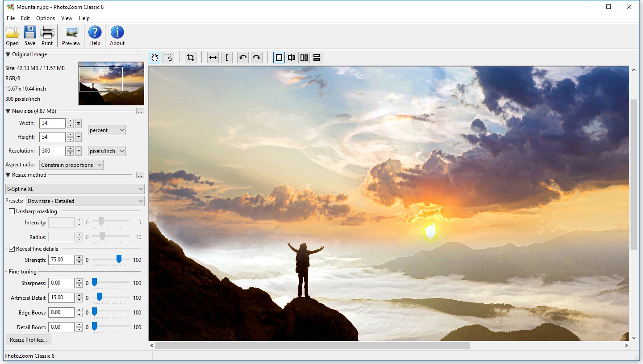Click the original image thumbnail preview
The height and width of the screenshot is (364, 643).
click(x=111, y=83)
